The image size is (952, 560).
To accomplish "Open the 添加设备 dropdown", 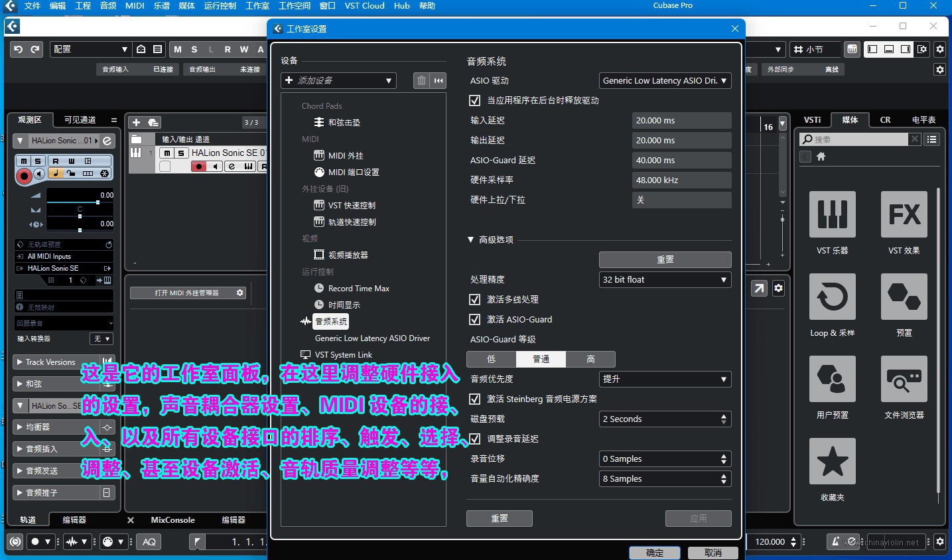I will click(338, 80).
